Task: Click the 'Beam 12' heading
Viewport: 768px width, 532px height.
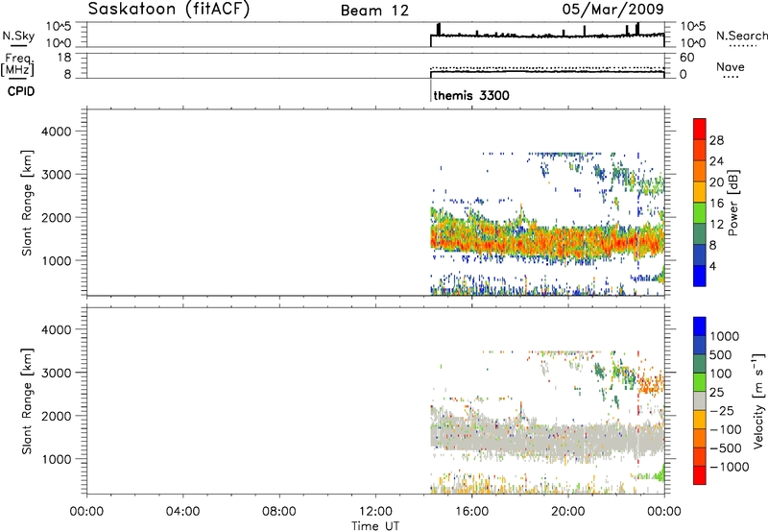Action: tap(374, 11)
